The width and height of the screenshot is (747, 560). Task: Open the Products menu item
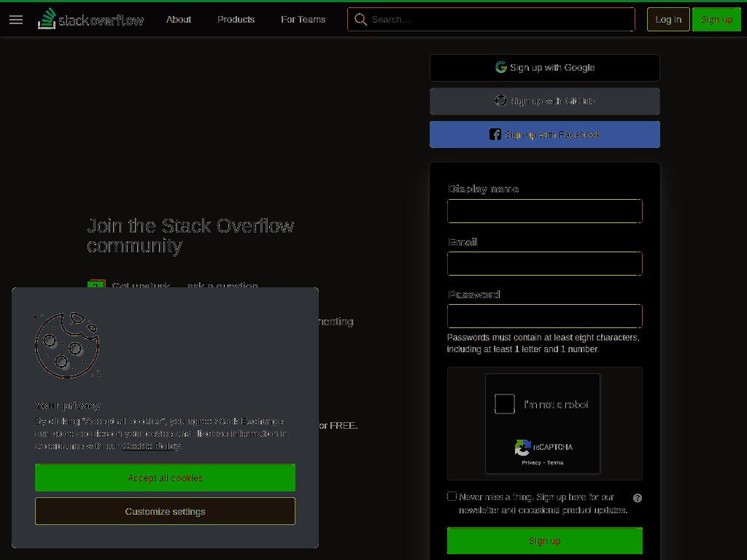[236, 20]
